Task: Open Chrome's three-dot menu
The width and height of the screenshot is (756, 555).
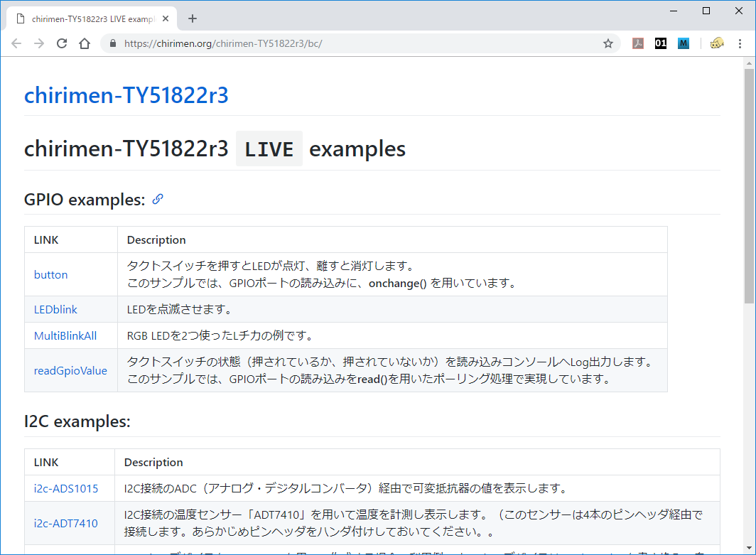Action: (741, 43)
